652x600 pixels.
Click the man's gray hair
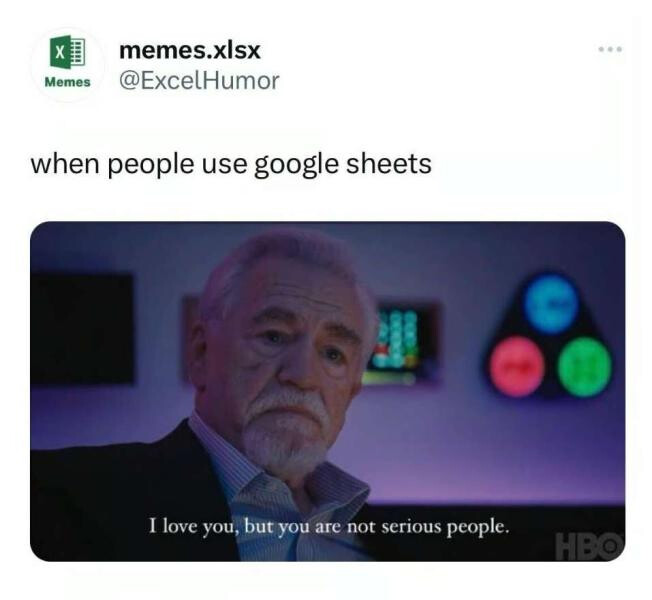coord(283,258)
